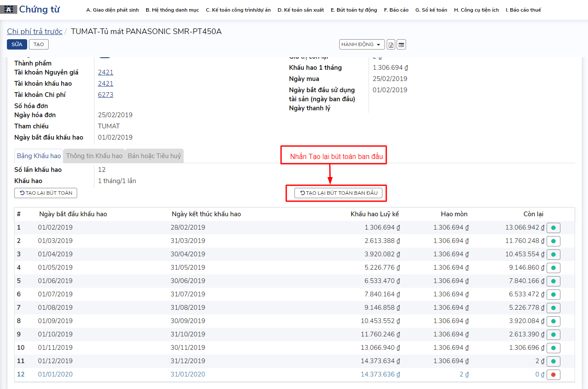
Task: Sort by Ngày bắt đầu khấu hao column
Action: tap(73, 214)
